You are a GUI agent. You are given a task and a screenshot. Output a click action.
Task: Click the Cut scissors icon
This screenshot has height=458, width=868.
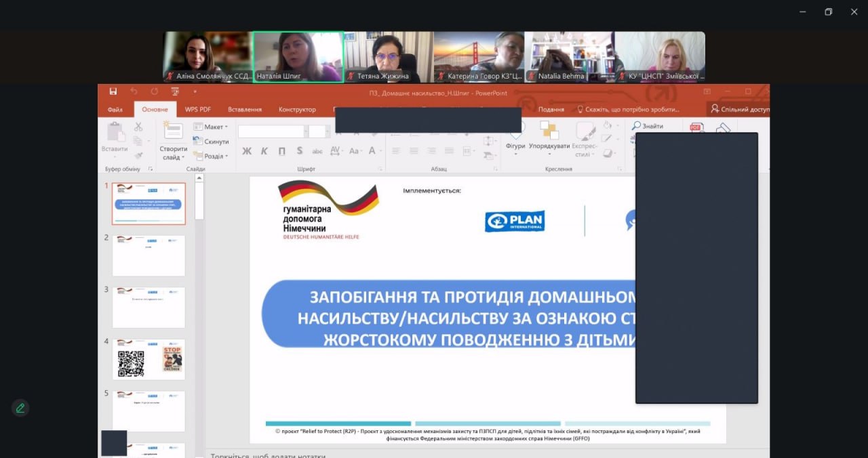coord(138,127)
